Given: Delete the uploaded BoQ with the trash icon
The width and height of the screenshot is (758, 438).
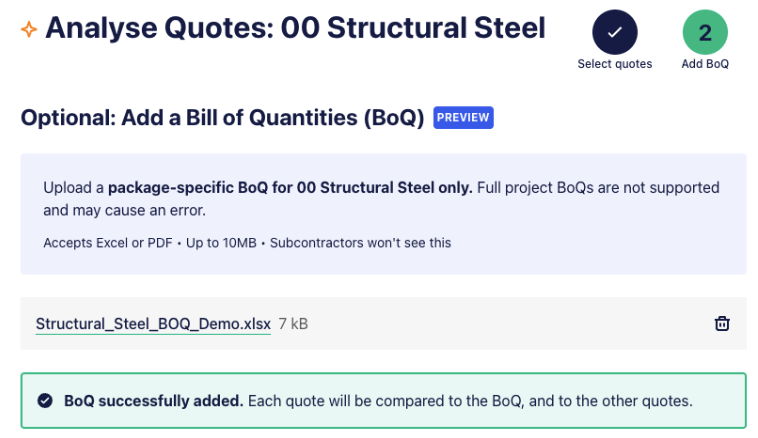Looking at the screenshot, I should [722, 323].
